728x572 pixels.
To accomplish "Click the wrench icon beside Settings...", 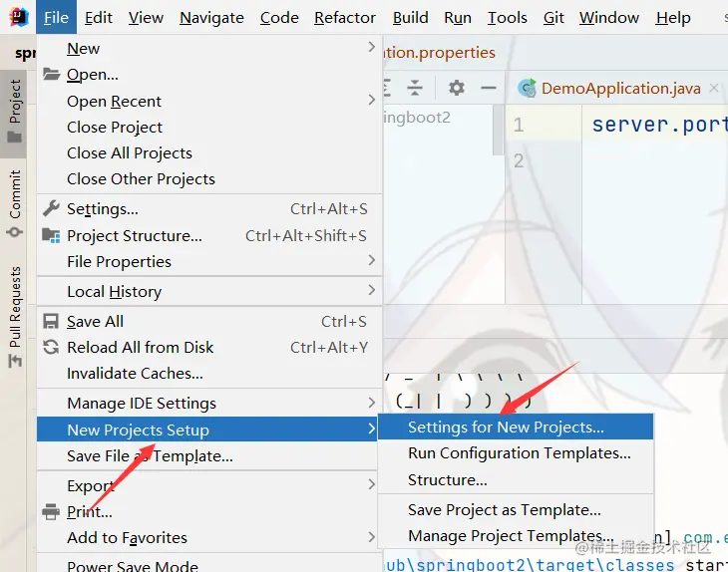I will (x=51, y=208).
